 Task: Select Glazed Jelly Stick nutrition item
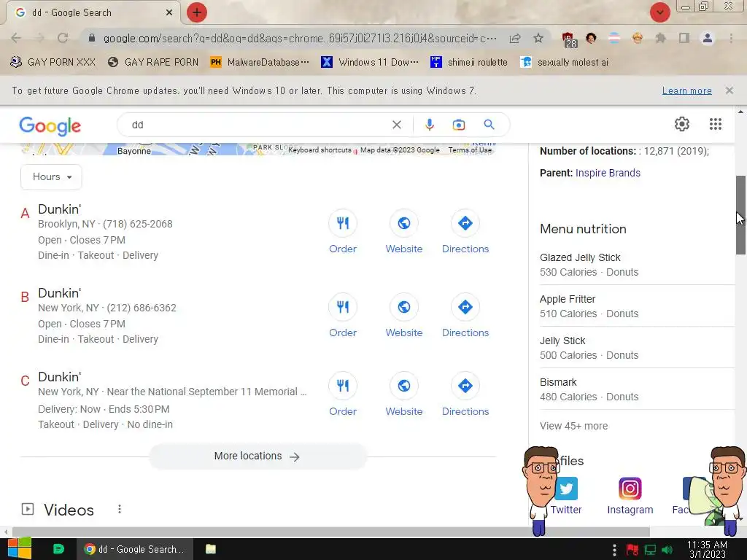(637, 265)
